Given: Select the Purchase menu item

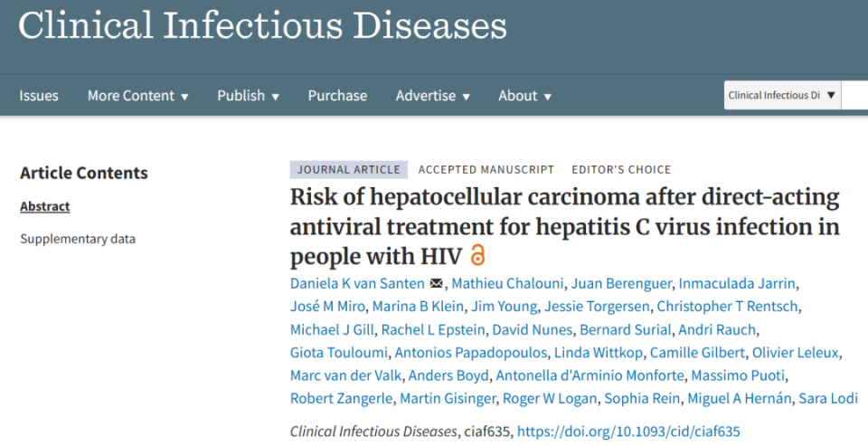Looking at the screenshot, I should (x=337, y=96).
